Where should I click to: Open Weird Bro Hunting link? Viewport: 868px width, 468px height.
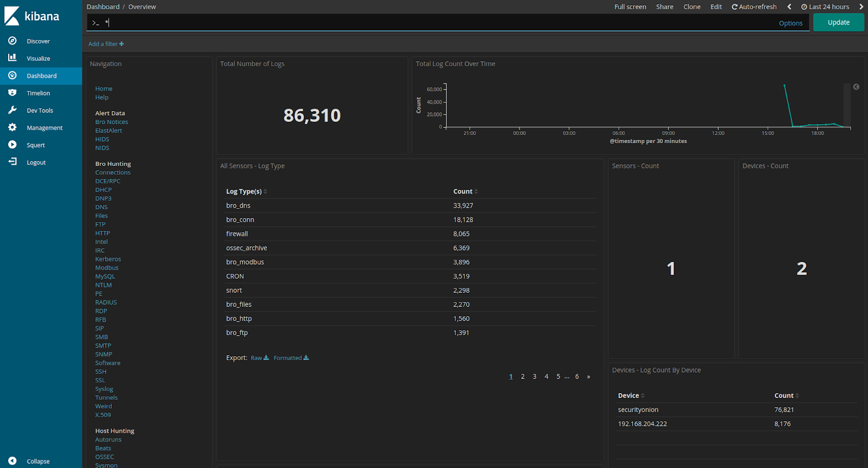104,407
